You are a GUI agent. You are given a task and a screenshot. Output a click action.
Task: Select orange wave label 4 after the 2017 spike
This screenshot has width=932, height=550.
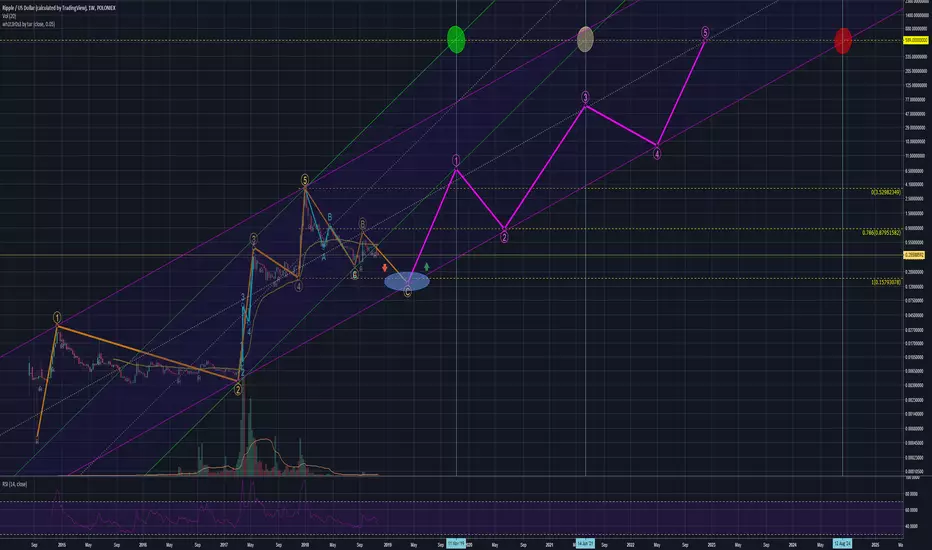(298, 286)
